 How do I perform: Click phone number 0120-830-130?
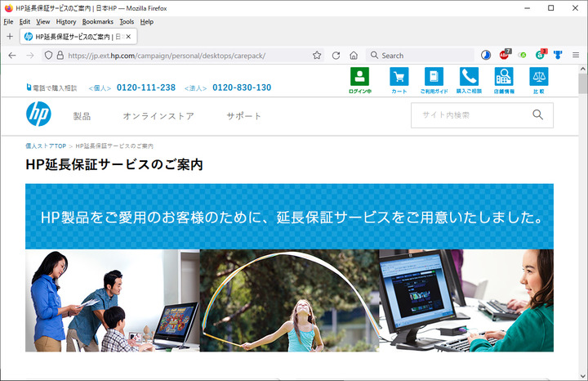(242, 87)
